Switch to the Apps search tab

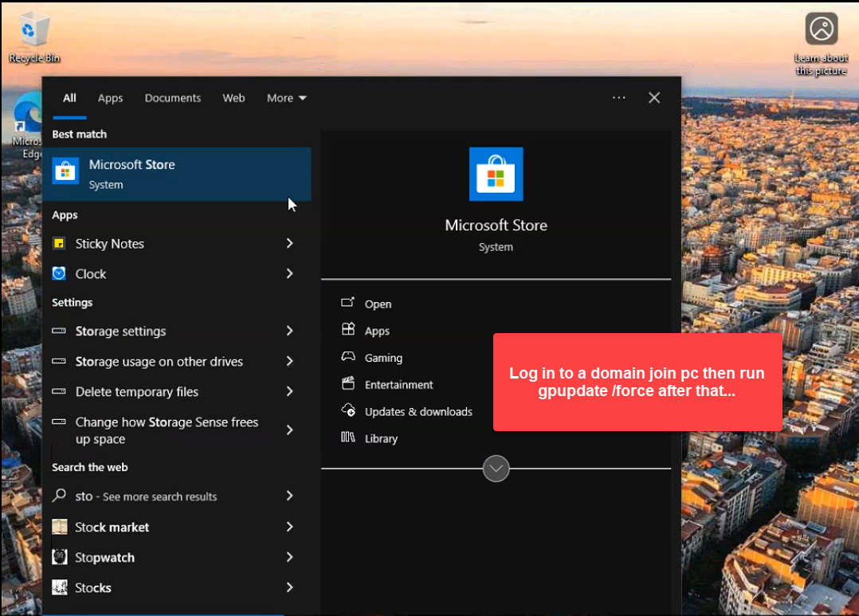(x=110, y=98)
